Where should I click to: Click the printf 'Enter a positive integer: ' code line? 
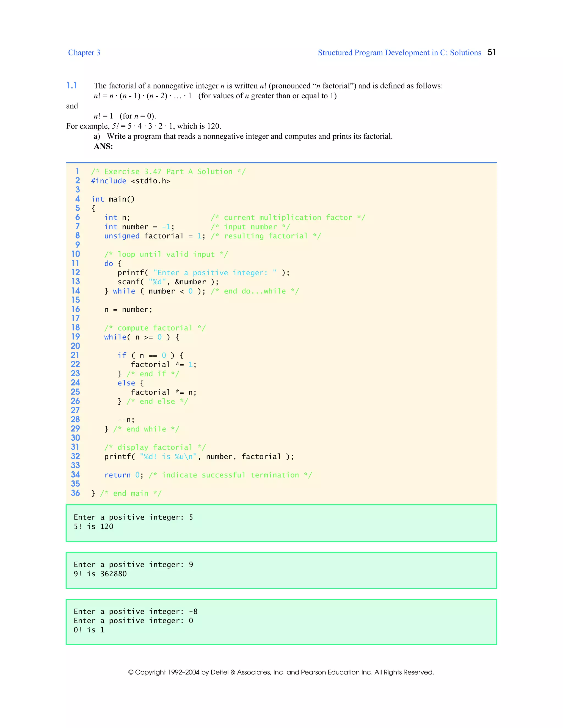pyautogui.click(x=203, y=273)
